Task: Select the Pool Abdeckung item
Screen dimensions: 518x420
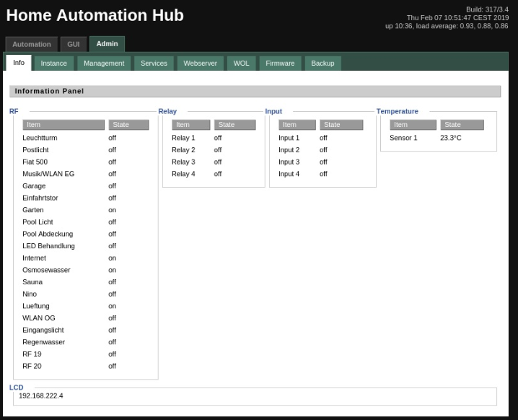Action: pos(48,234)
